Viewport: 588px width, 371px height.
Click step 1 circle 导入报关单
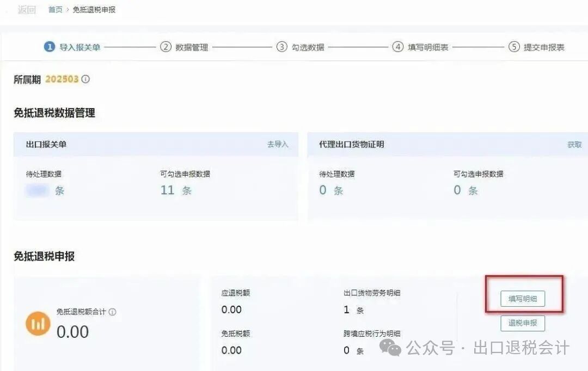tap(50, 47)
